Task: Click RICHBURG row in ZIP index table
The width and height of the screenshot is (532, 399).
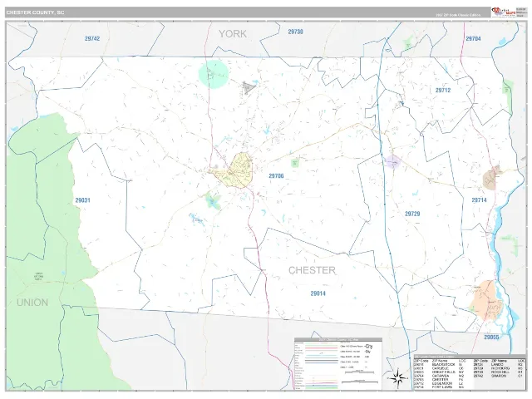Action: [499, 368]
